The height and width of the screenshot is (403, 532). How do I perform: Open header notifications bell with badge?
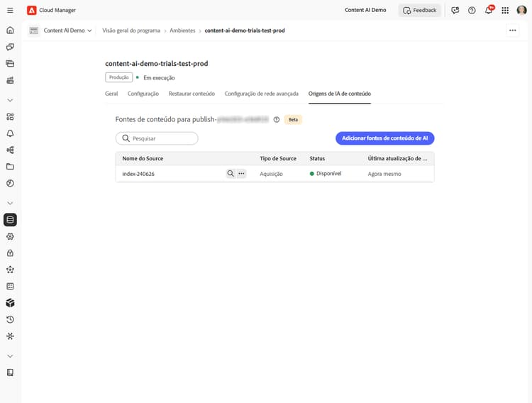point(489,10)
